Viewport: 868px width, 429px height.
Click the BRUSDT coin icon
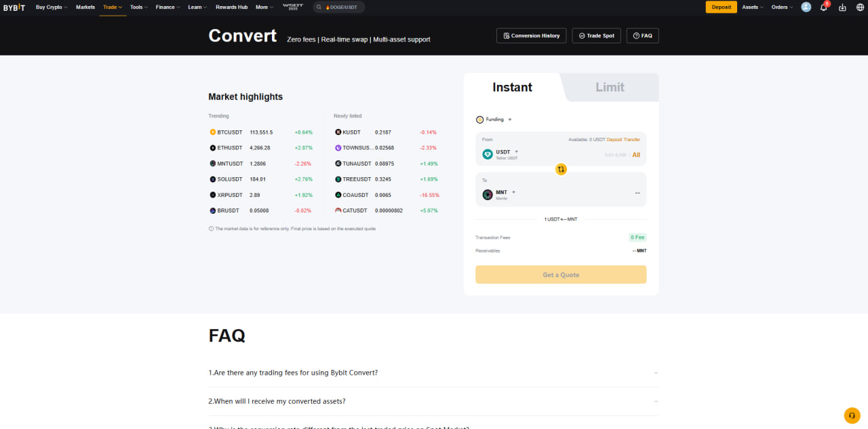[x=212, y=210]
